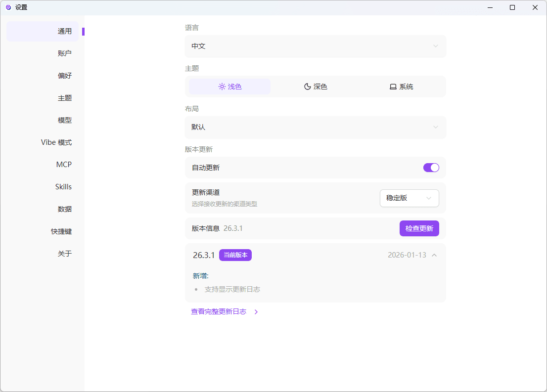Toggle the 自动更新 switch
The height and width of the screenshot is (392, 547).
point(431,168)
